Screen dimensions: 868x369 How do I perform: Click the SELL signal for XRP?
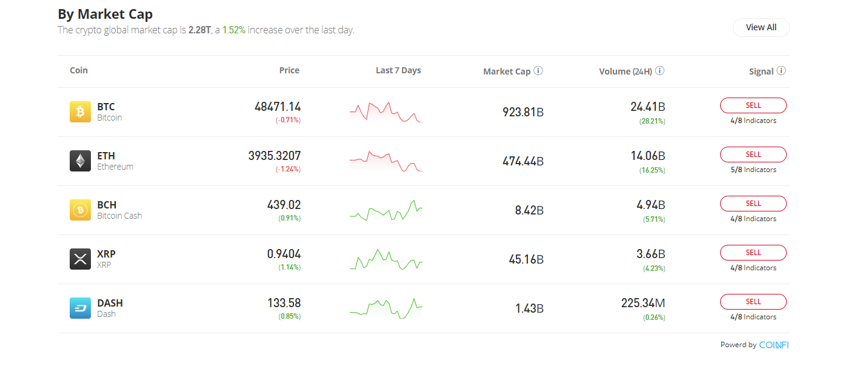pyautogui.click(x=753, y=253)
